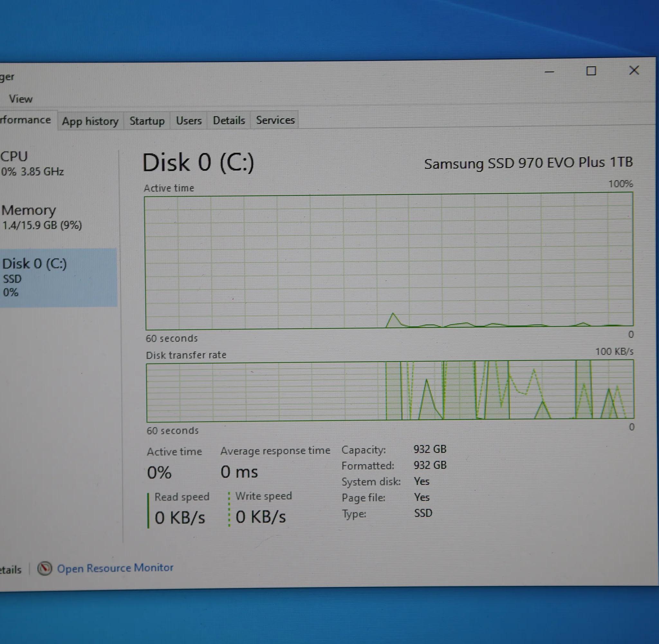
Task: Click the Type SSD value
Action: [423, 513]
